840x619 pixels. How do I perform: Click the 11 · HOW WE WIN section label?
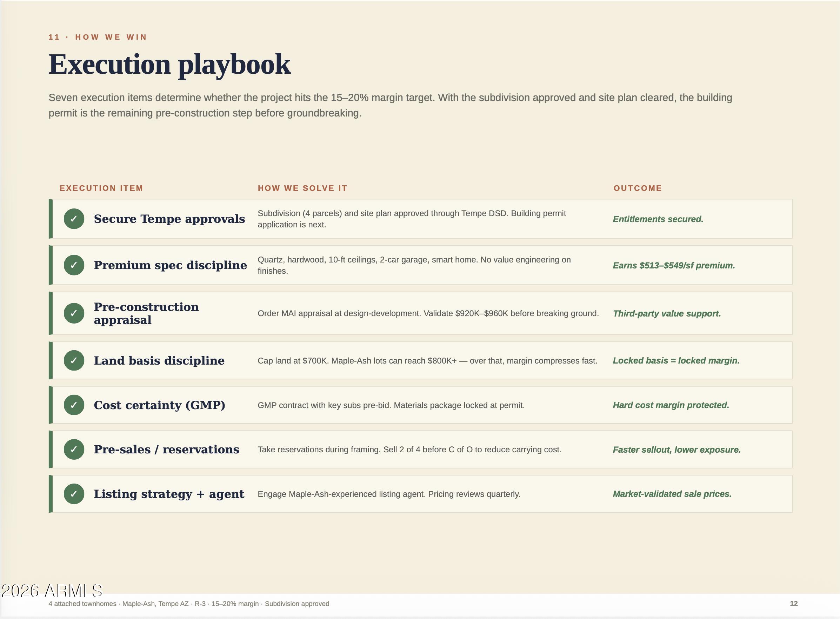pyautogui.click(x=98, y=37)
